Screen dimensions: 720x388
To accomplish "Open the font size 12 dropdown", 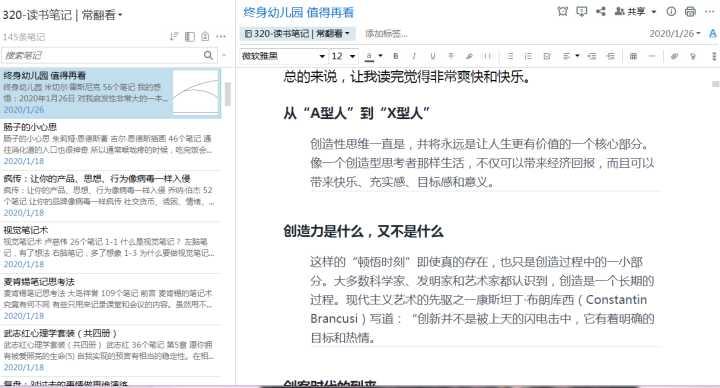I will 343,56.
